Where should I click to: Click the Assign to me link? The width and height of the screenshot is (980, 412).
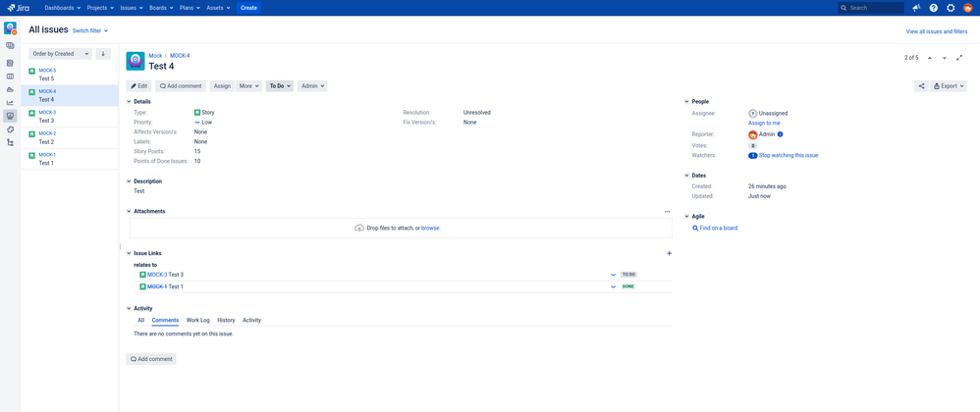pyautogui.click(x=764, y=123)
